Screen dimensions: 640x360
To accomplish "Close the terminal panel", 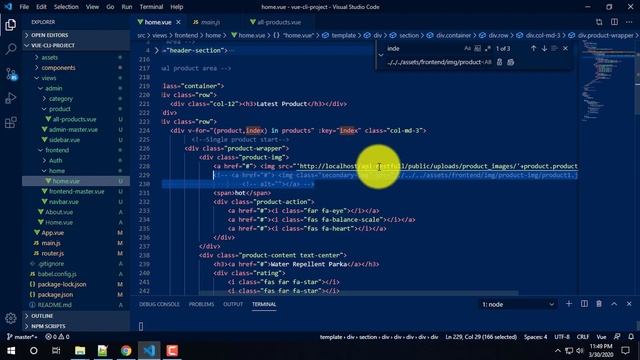I will (x=629, y=304).
